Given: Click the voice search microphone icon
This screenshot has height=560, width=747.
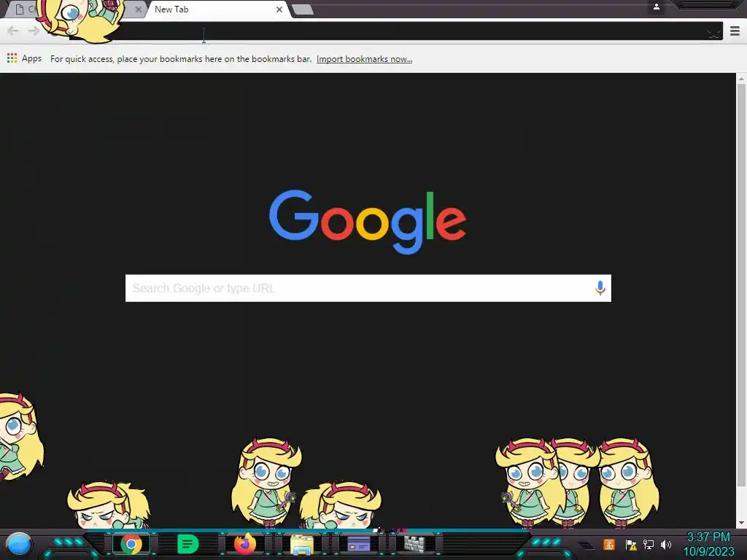Looking at the screenshot, I should pyautogui.click(x=600, y=288).
